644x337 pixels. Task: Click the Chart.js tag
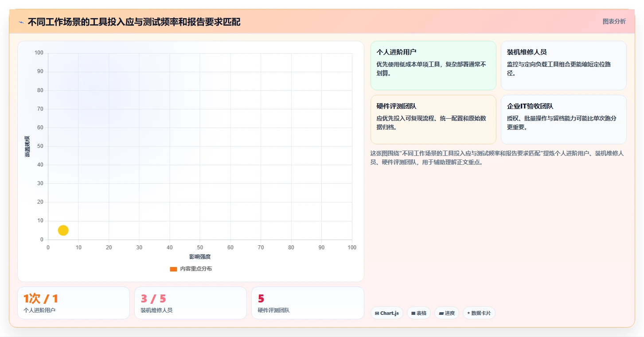coord(386,313)
